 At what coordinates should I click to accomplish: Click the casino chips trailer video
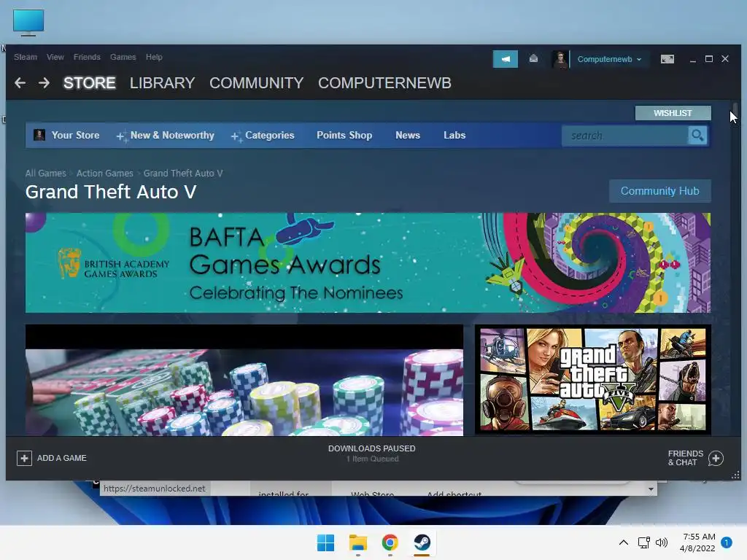pos(244,381)
